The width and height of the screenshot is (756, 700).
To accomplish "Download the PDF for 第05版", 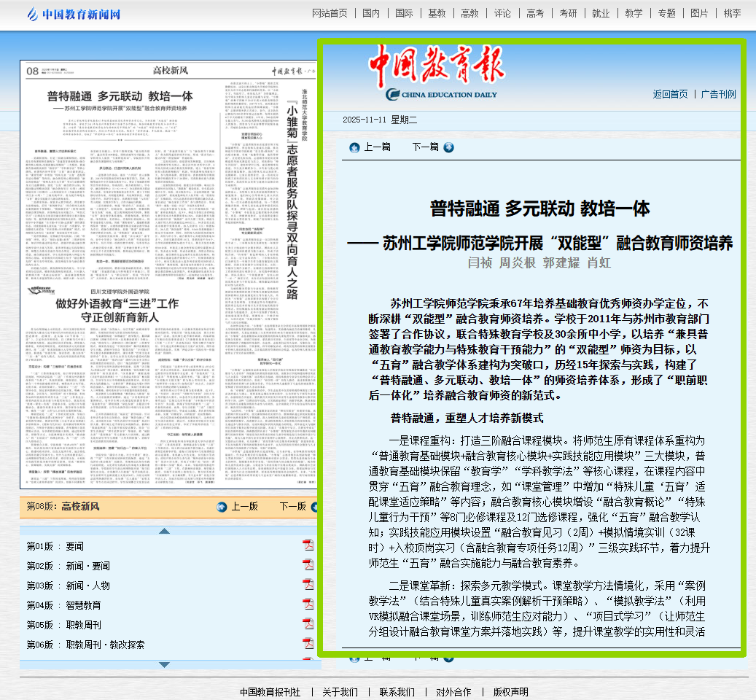I will 308,624.
